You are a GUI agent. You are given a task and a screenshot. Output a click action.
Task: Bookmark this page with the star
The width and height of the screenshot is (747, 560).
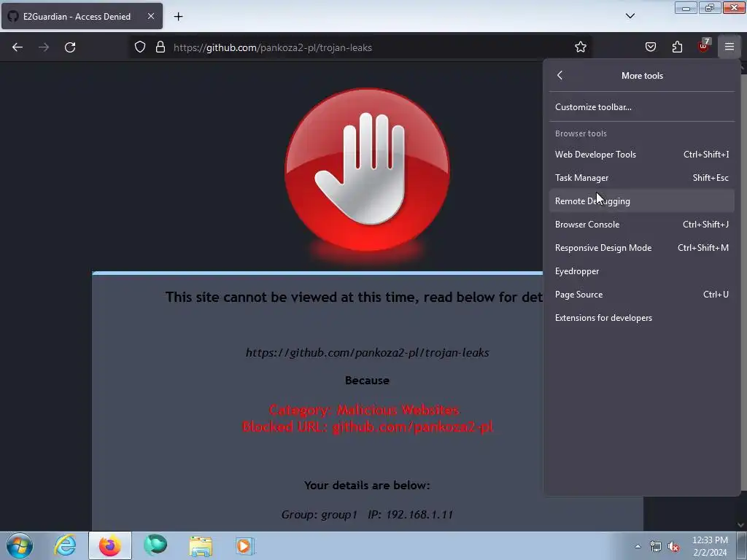pos(580,47)
